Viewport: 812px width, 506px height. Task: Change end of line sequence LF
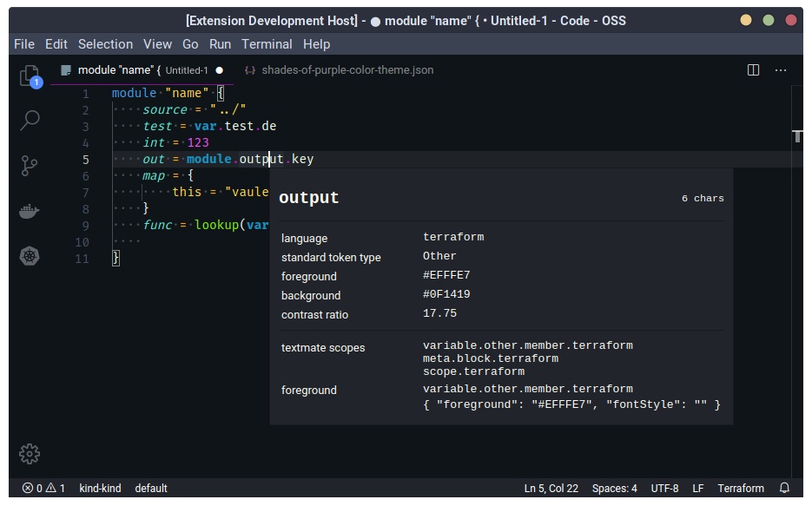coord(698,488)
